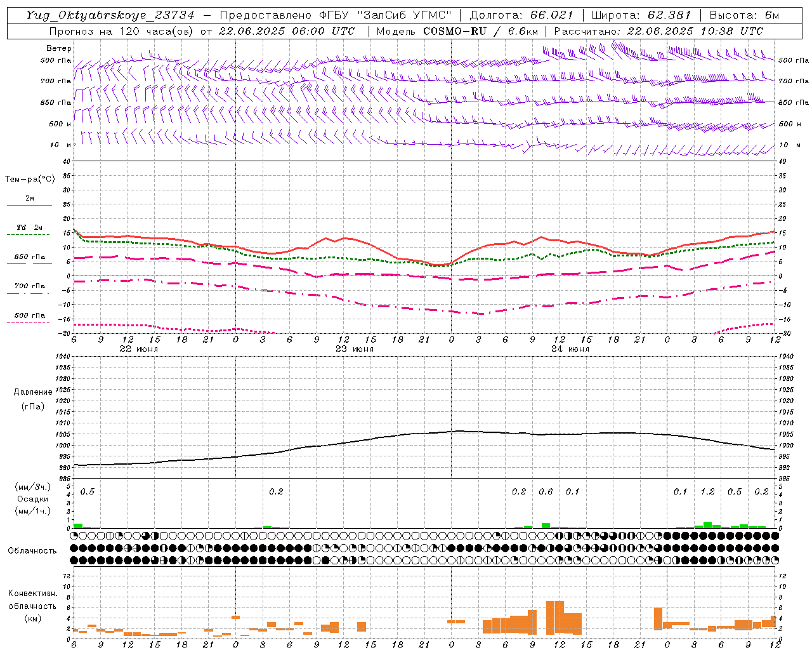The width and height of the screenshot is (812, 650).
Task: Select the 500 гПа temperature legend entry
Action: pyautogui.click(x=30, y=315)
